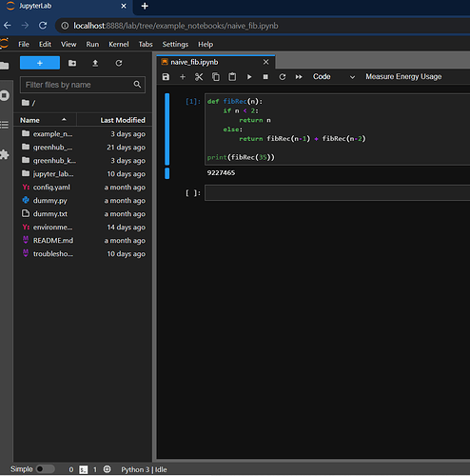This screenshot has height=476, width=470.
Task: Copy selected cell in notebook toolbar
Action: coord(216,77)
